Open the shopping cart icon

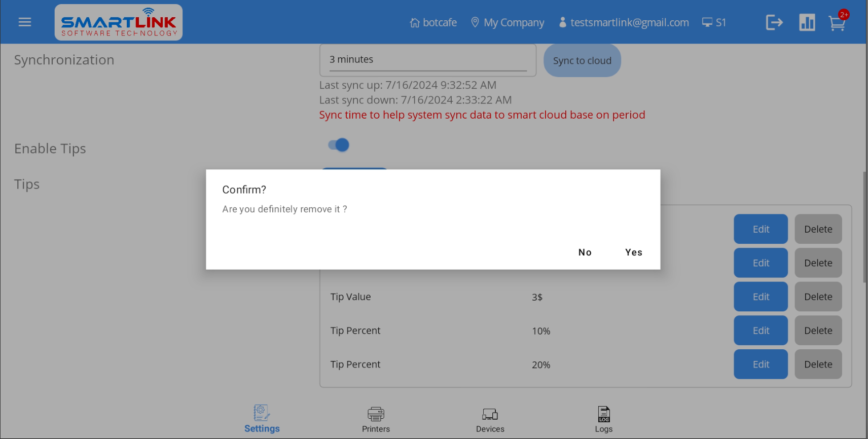coord(837,23)
